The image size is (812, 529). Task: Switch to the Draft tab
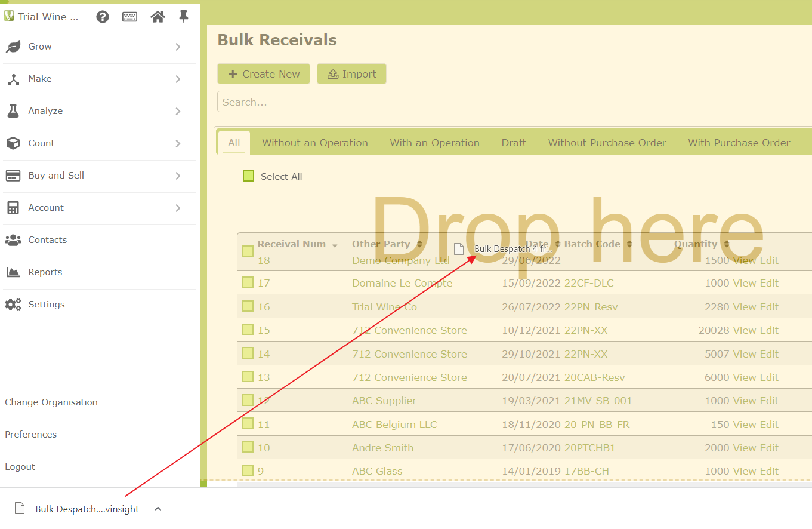(514, 142)
